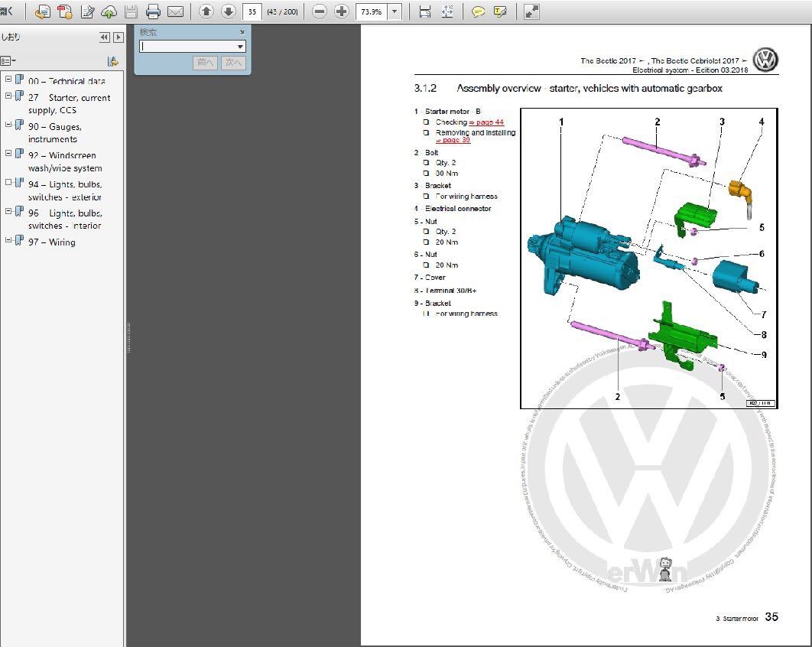The height and width of the screenshot is (647, 812).
Task: Click the search text input field
Action: point(187,47)
